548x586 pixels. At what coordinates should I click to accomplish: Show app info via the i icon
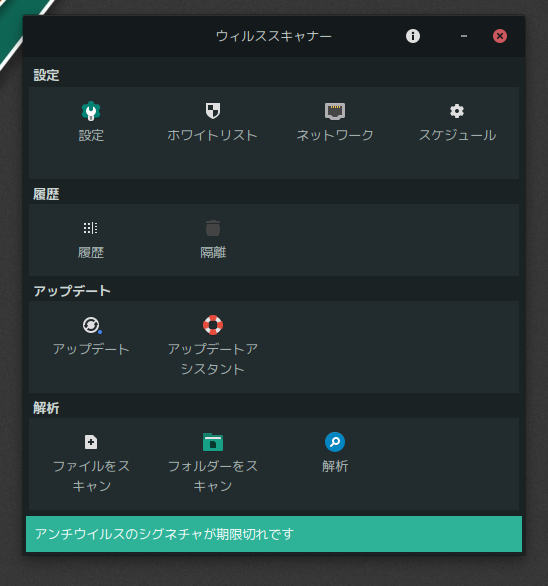click(x=413, y=36)
